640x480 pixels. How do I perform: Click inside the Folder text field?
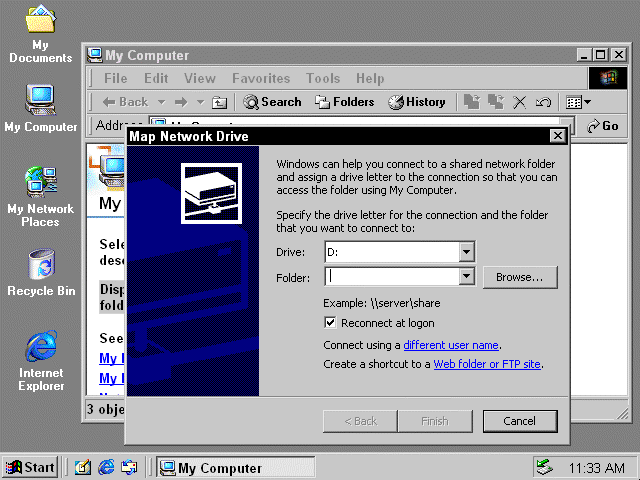[x=391, y=277]
